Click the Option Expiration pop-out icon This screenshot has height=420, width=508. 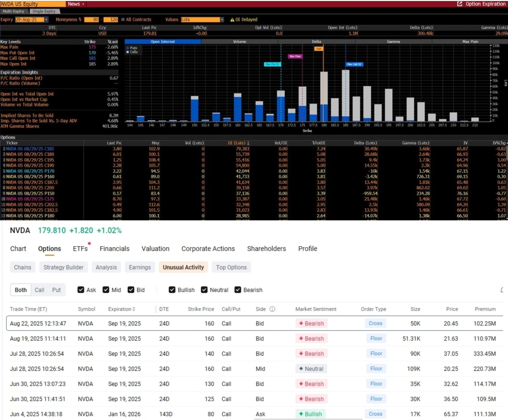(459, 4)
